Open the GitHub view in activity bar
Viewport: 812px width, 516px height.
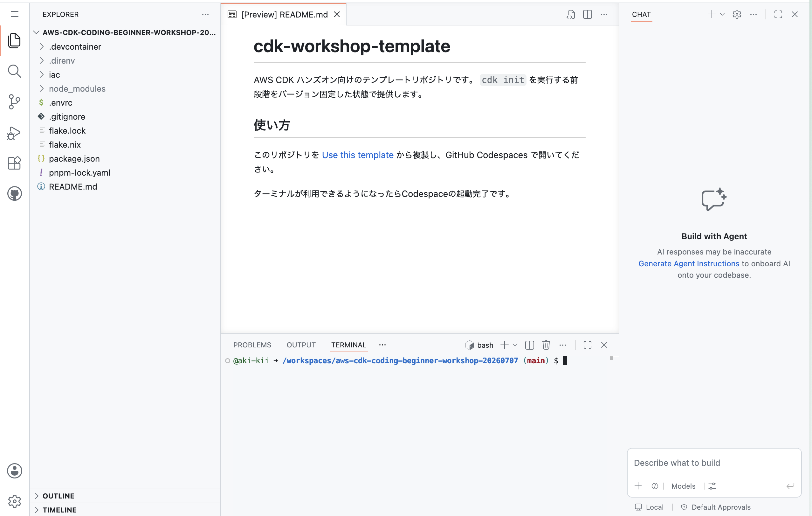point(15,194)
